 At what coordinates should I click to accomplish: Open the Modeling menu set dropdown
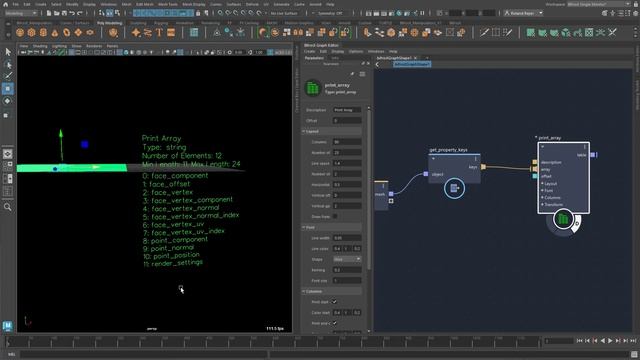click(20, 13)
